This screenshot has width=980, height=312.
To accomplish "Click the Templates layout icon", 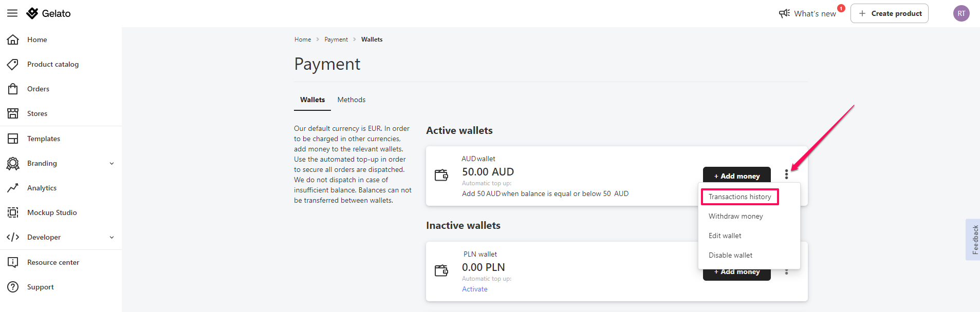I will (x=13, y=139).
